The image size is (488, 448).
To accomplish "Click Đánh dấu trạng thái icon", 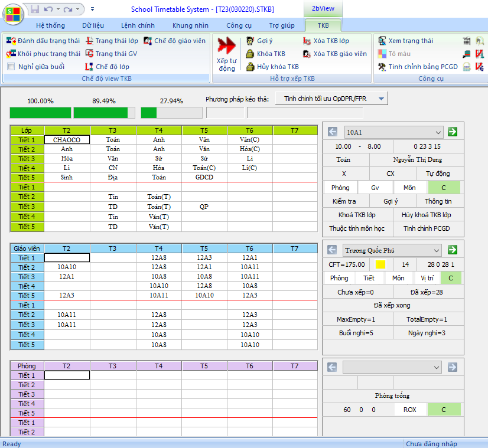I will tap(11, 41).
